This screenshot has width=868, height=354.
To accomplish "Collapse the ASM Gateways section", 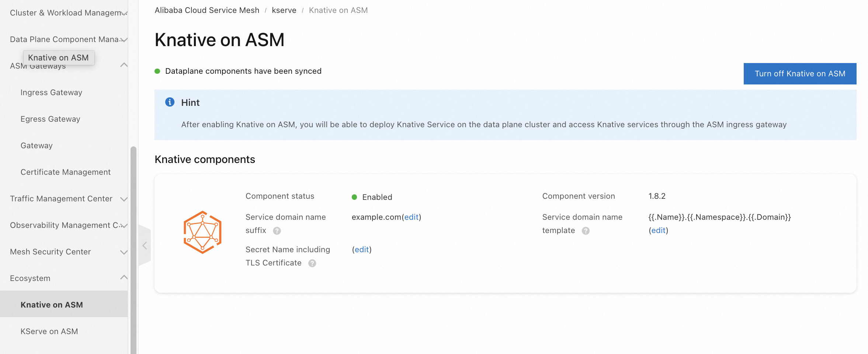I will tap(124, 65).
